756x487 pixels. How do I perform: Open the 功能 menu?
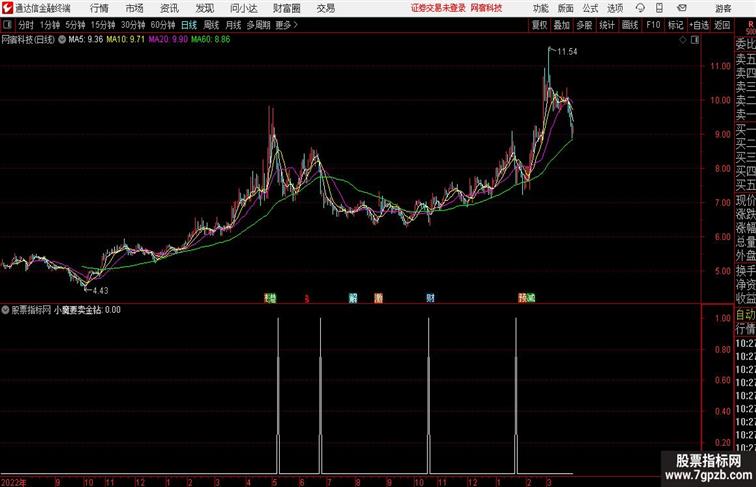(540, 8)
